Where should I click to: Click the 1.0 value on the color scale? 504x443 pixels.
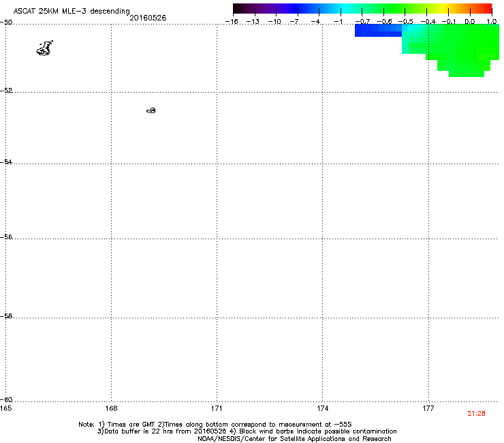(492, 22)
